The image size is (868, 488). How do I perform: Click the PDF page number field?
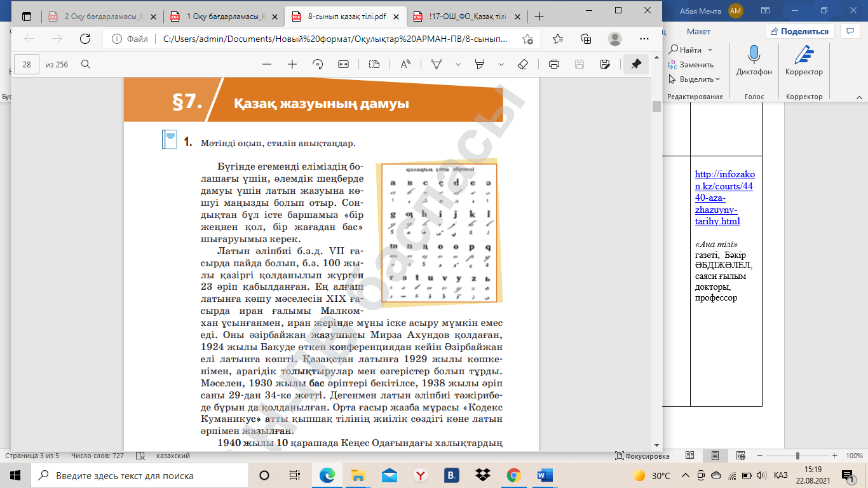(x=27, y=64)
